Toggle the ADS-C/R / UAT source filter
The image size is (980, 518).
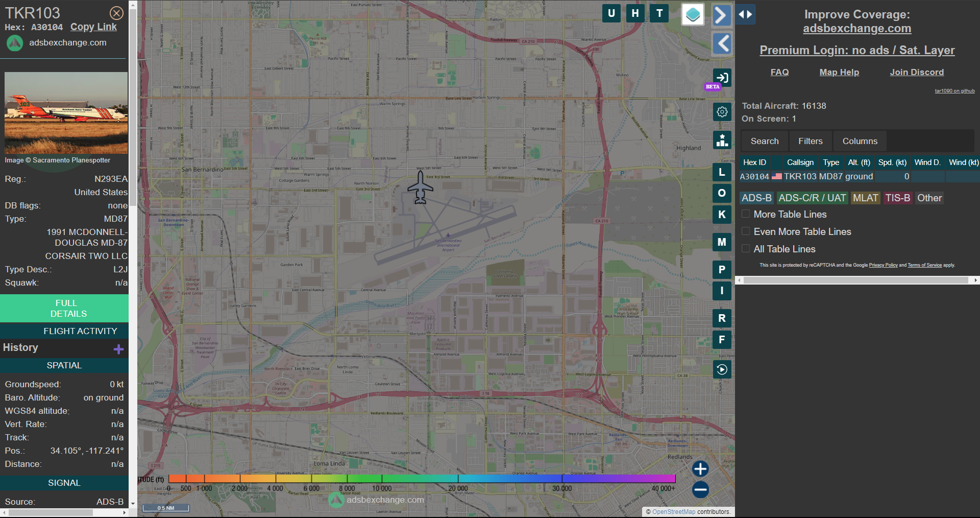click(x=812, y=198)
